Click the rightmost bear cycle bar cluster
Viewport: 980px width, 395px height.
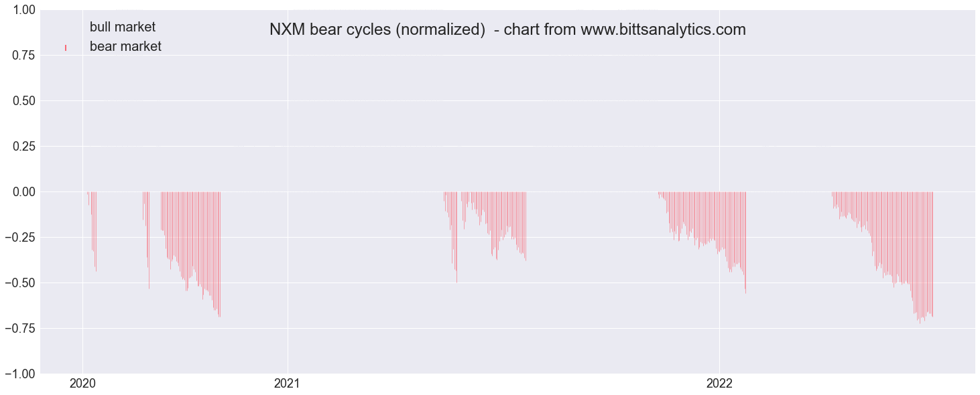pyautogui.click(x=883, y=258)
